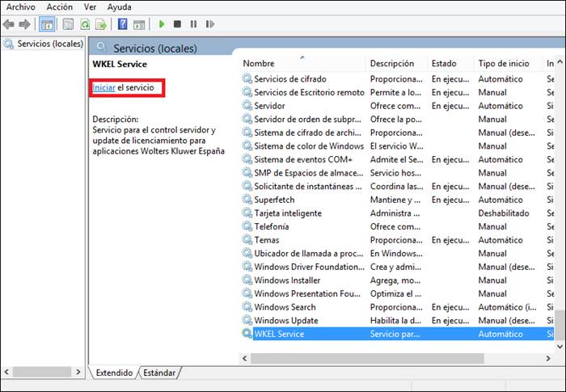Viewport: 566px width, 392px height.
Task: Switch to the Estándar tab
Action: (159, 373)
